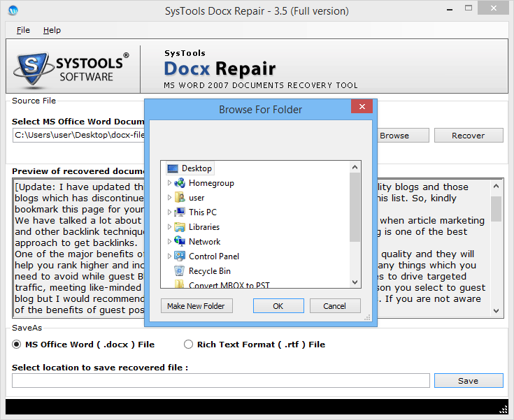
Task: Select the 'user' label in tree
Action: [x=197, y=198]
